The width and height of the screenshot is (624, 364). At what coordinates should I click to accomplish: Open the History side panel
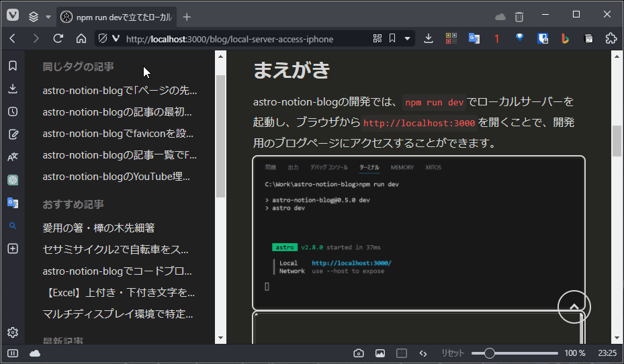[x=13, y=111]
